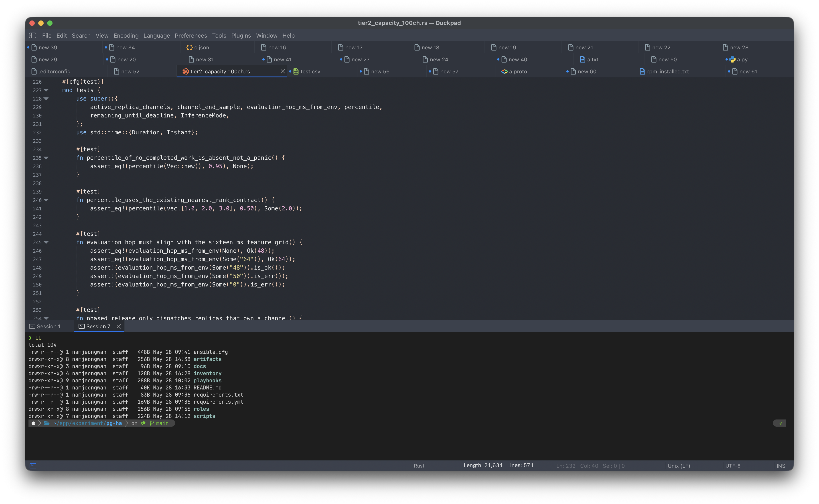The image size is (819, 504).
Task: Collapse the fold at line 240
Action: coord(46,200)
